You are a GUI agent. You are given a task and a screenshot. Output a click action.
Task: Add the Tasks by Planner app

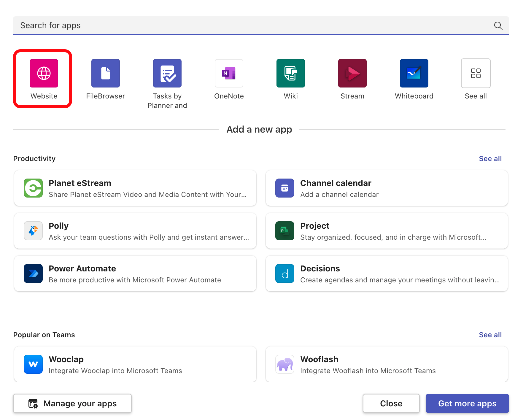coord(167,73)
